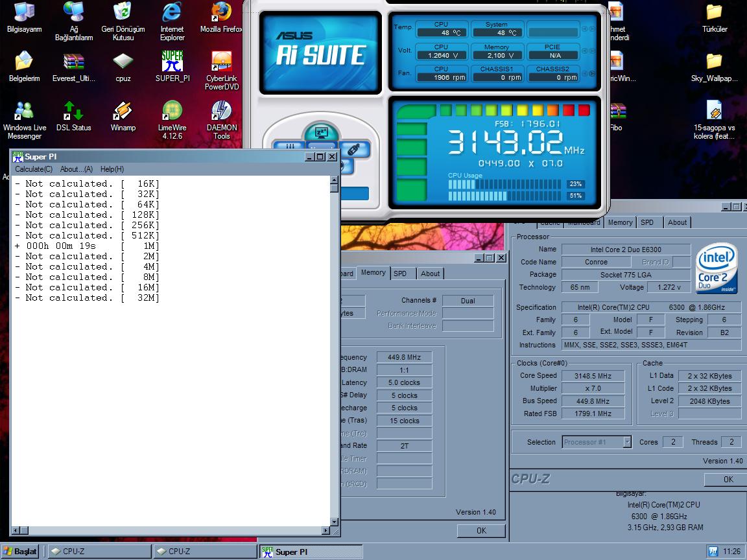Image resolution: width=747 pixels, height=560 pixels.
Task: Click next arrow on AI Suite Fan row
Action: 592,74
